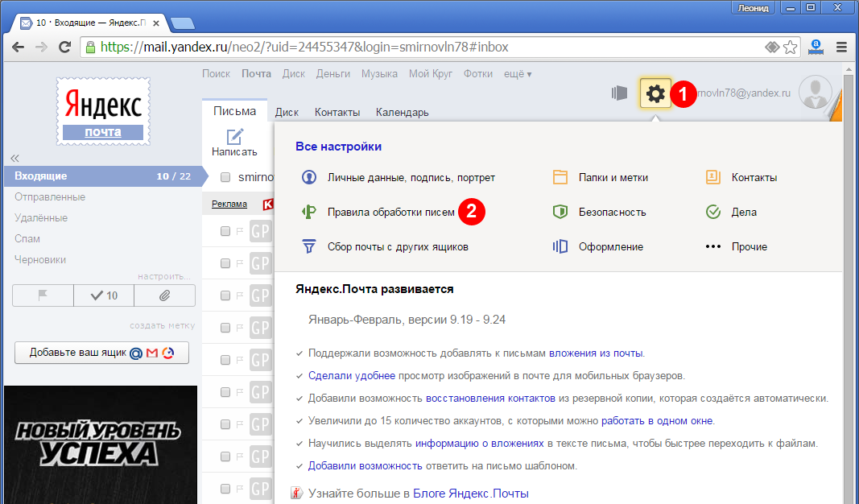This screenshot has width=859, height=504.
Task: Click the Дела checkmark icon
Action: tap(712, 212)
